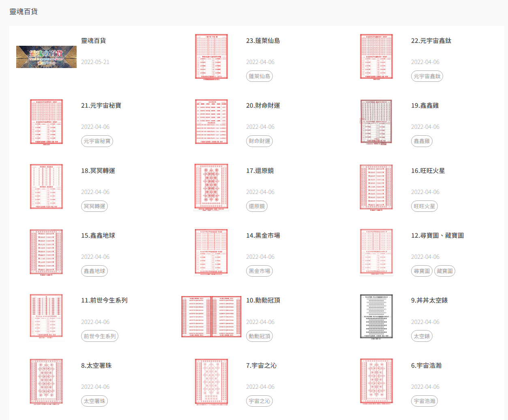
Task: Open the 10.勳勳冠頂 title link
Action: pyautogui.click(x=263, y=300)
